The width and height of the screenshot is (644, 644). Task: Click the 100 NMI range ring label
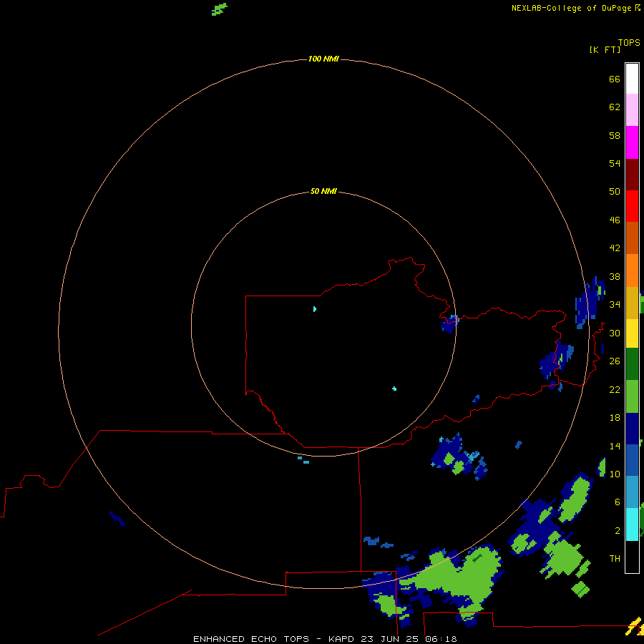323,59
